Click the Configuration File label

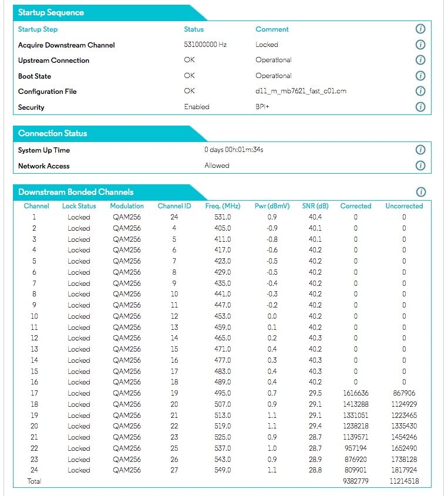point(48,92)
